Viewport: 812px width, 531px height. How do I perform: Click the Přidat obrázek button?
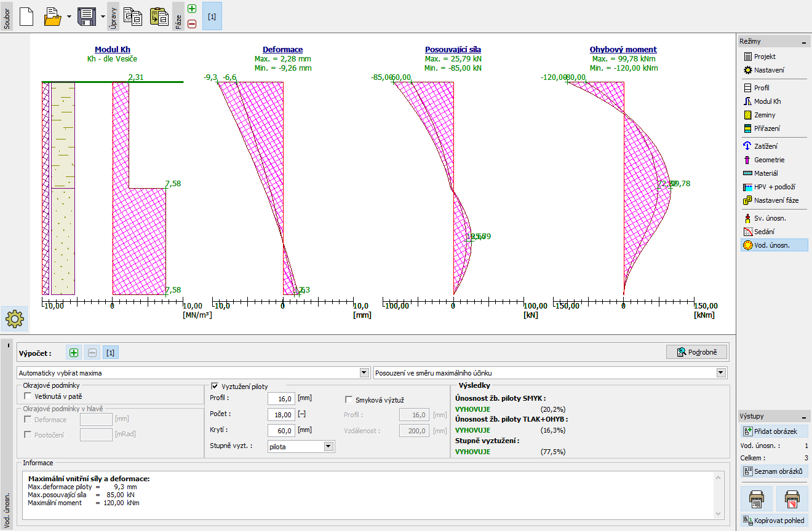[774, 431]
